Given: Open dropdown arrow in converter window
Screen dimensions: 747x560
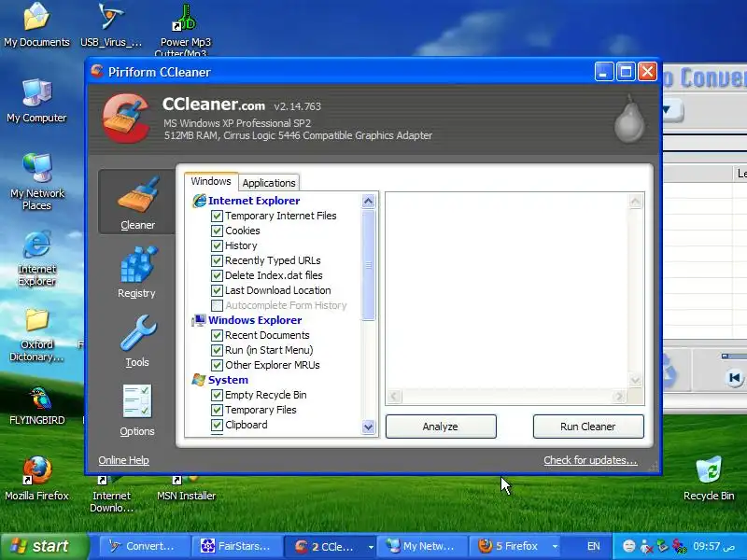Looking at the screenshot, I should (x=667, y=110).
